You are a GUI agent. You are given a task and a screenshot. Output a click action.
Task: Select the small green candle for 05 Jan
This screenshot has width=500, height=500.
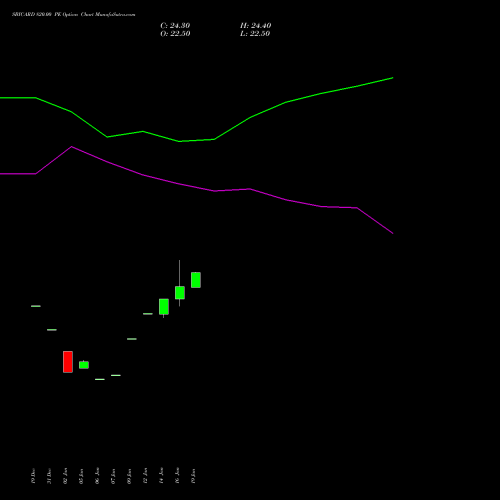[84, 365]
